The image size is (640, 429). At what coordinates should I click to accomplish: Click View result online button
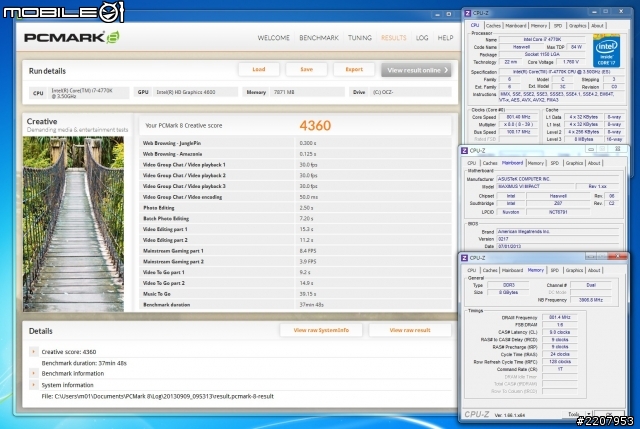pyautogui.click(x=416, y=70)
